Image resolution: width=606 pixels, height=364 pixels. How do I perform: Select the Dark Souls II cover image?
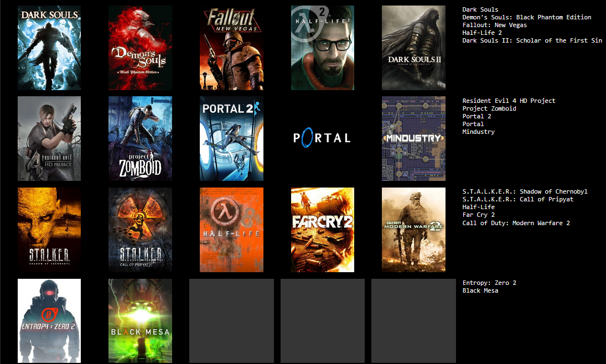413,48
